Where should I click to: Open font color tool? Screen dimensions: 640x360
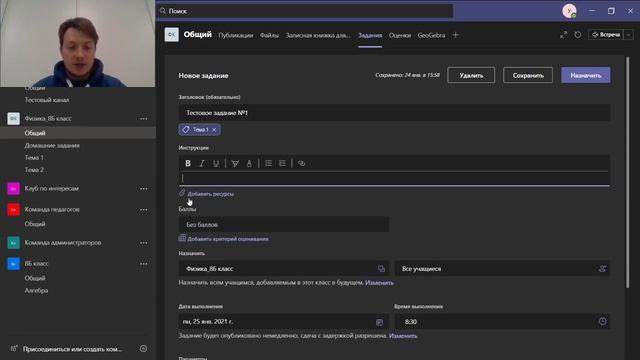pyautogui.click(x=249, y=163)
